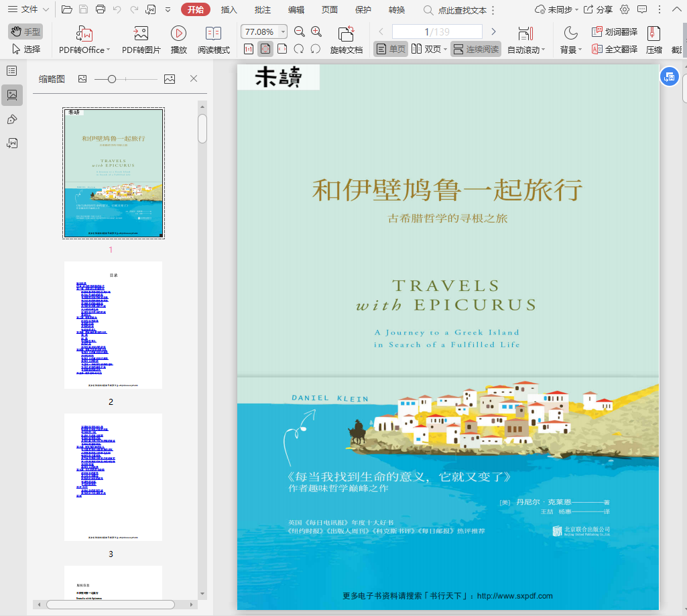Open the 文件 menu dropdown
Image resolution: width=687 pixels, height=616 pixels.
point(28,9)
